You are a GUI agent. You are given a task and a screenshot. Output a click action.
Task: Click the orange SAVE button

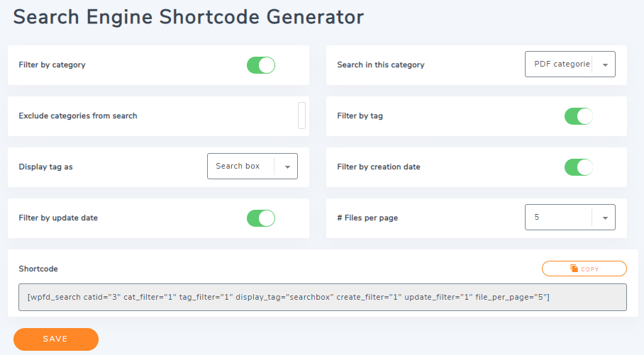pos(55,339)
